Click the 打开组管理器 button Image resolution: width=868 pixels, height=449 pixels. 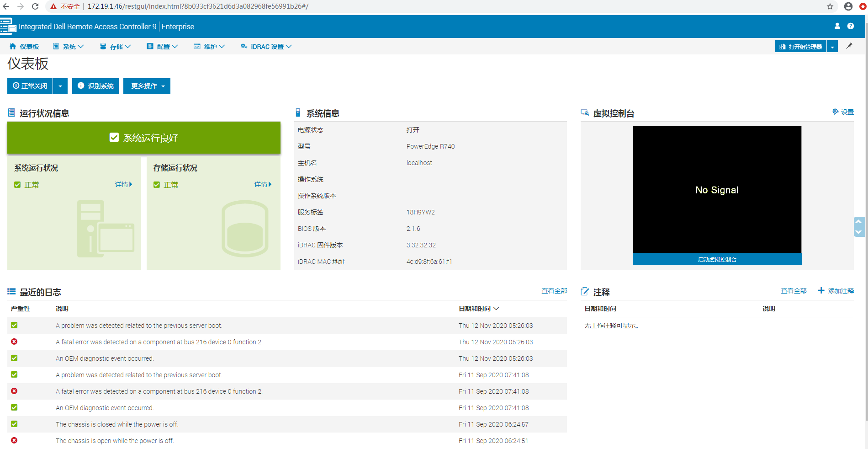[801, 47]
